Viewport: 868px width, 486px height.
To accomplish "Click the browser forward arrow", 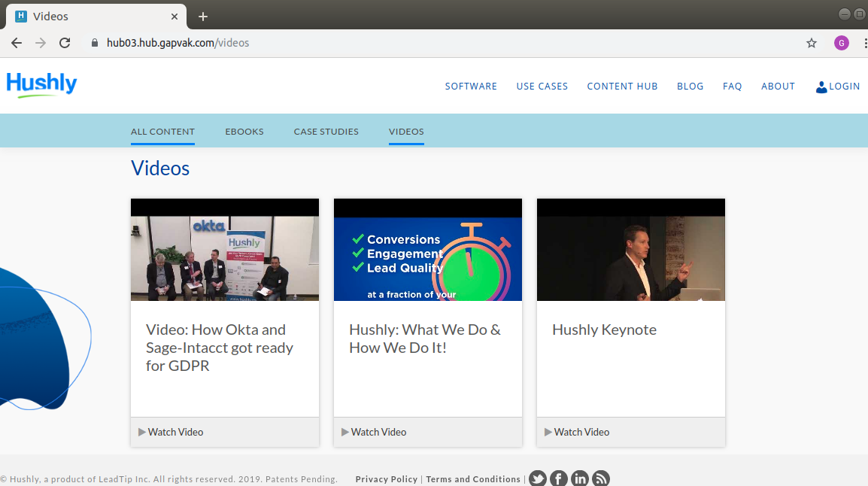I will point(41,43).
